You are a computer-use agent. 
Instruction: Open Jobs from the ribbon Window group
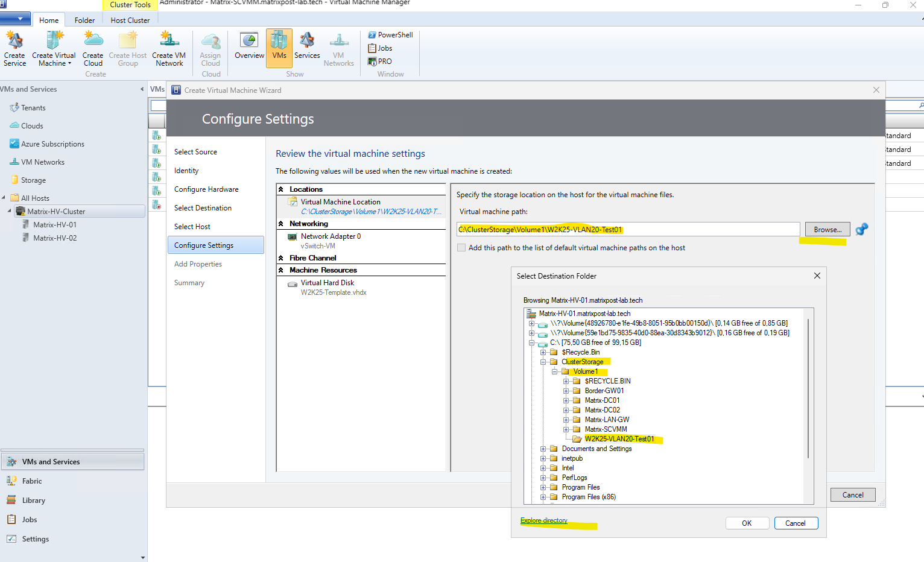tap(380, 48)
